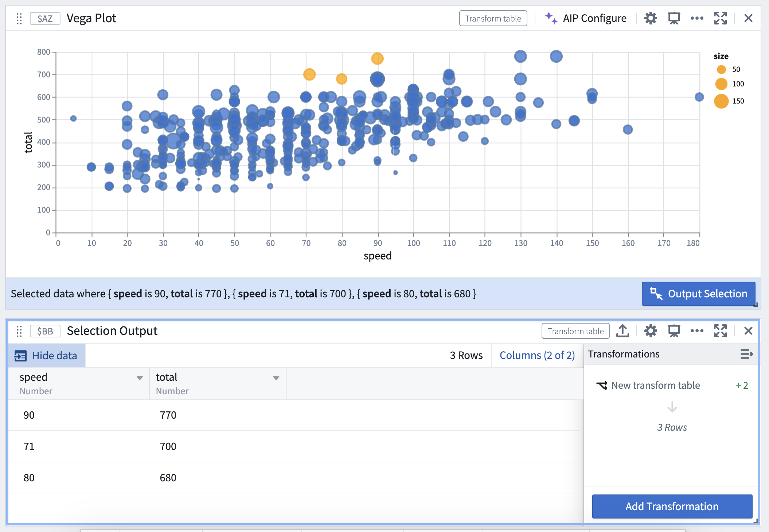Click the $AZ variable tag
Viewport: 769px width, 532px height.
(x=45, y=18)
